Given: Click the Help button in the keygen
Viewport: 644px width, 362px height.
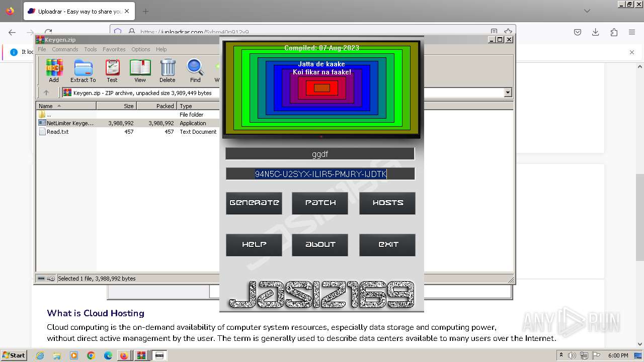Looking at the screenshot, I should [x=254, y=245].
